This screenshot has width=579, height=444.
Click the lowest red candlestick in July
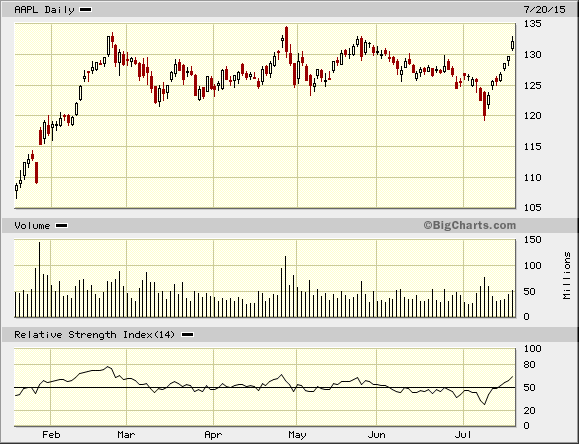coord(484,106)
